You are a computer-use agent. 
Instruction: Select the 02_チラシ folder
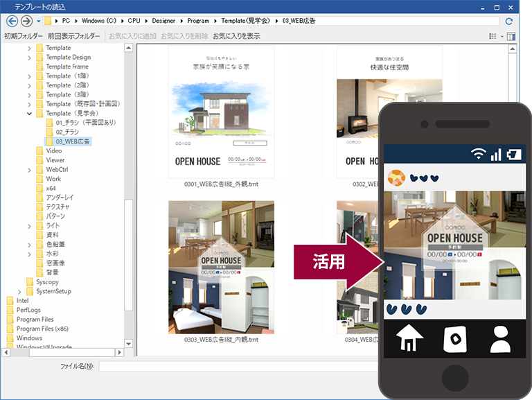[x=62, y=132]
